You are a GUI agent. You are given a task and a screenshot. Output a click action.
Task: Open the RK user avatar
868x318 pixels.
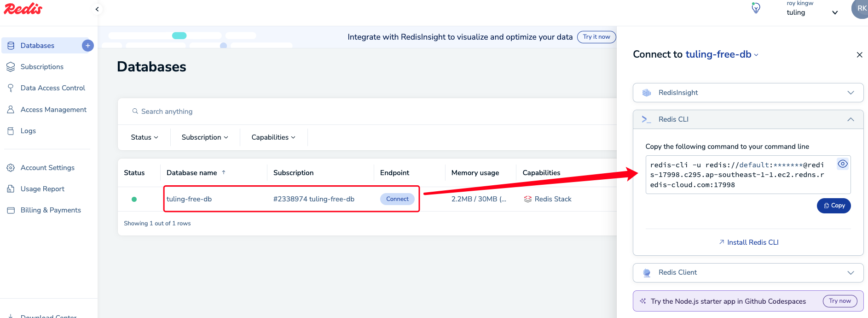[860, 9]
